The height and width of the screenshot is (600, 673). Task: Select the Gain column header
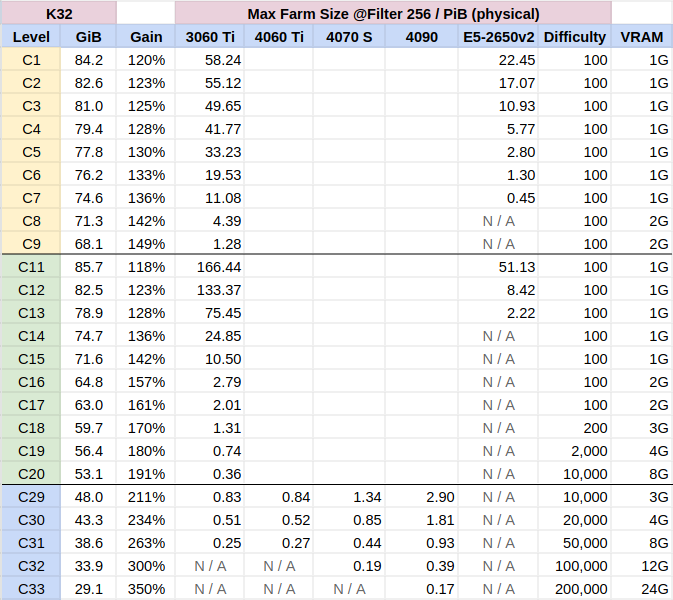[x=146, y=36]
